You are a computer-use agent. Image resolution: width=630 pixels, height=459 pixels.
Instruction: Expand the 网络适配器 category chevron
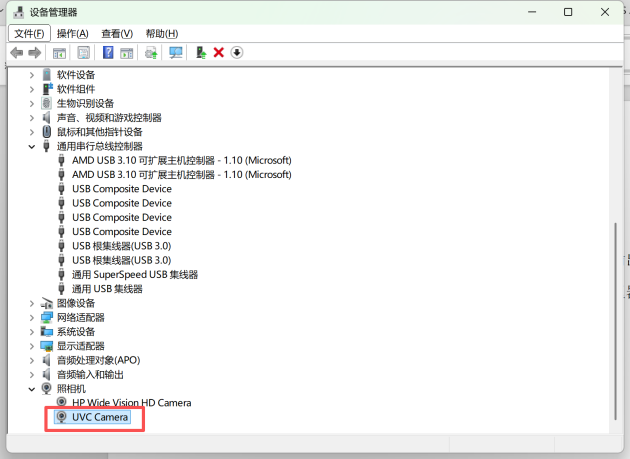click(32, 318)
